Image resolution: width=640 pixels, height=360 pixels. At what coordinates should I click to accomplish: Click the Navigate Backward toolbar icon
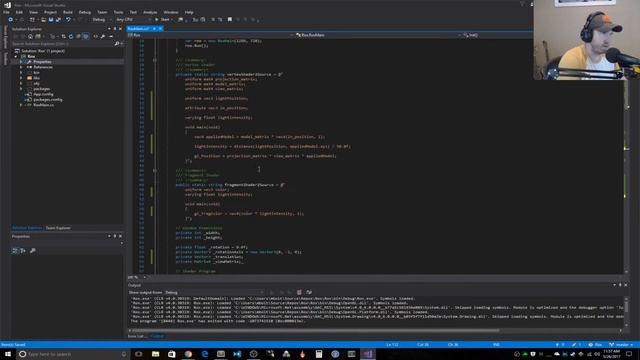pos(11,20)
